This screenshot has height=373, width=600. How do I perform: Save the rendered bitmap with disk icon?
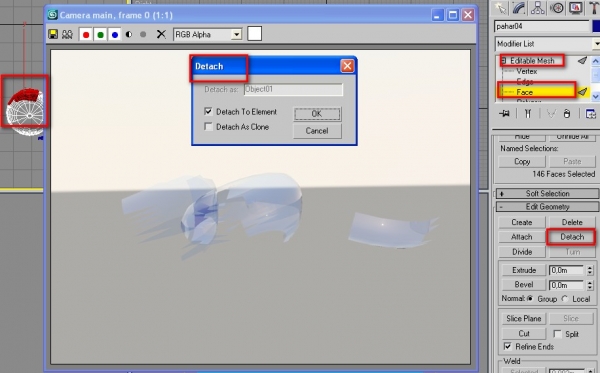(53, 34)
